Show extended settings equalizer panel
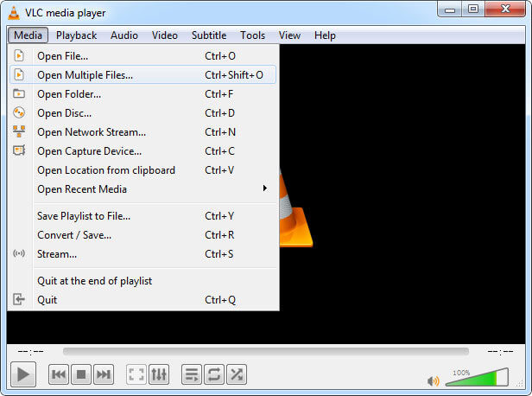The image size is (532, 396). [x=158, y=374]
